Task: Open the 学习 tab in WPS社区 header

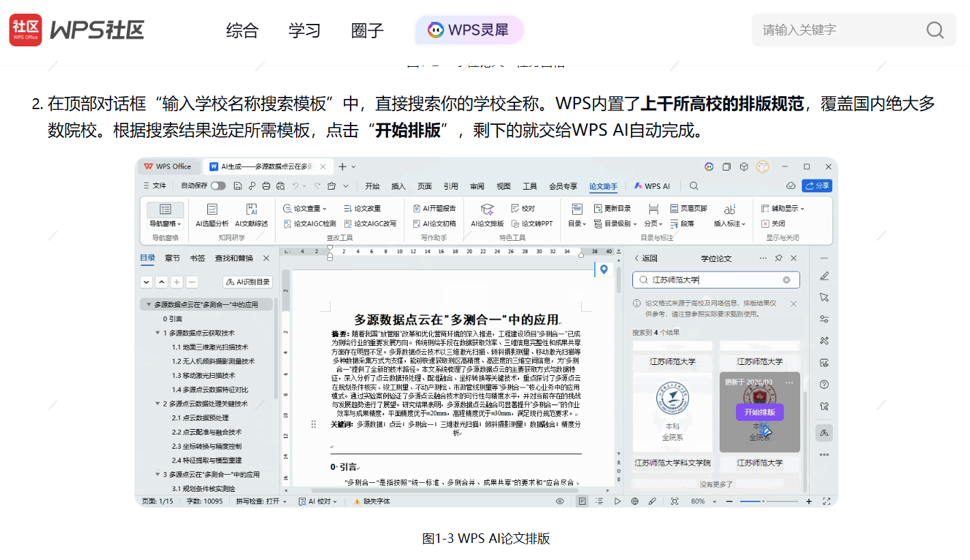Action: 304,30
